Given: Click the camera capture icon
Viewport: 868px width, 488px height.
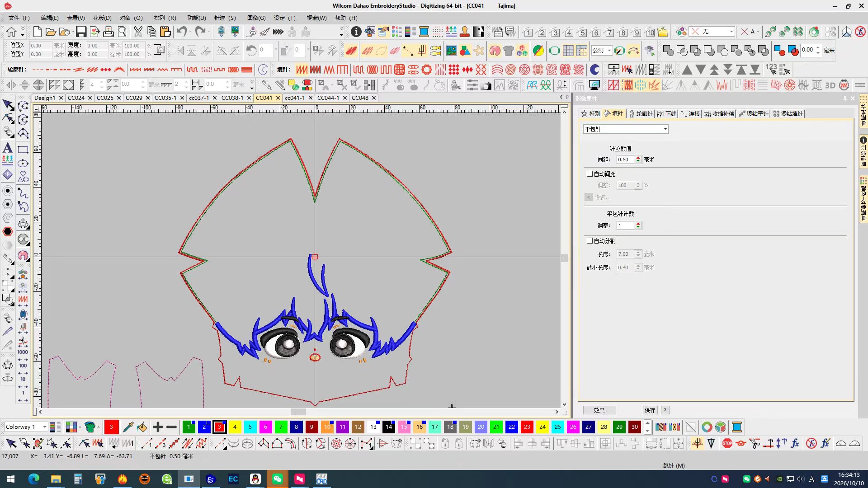Looking at the screenshot, I should click(486, 85).
